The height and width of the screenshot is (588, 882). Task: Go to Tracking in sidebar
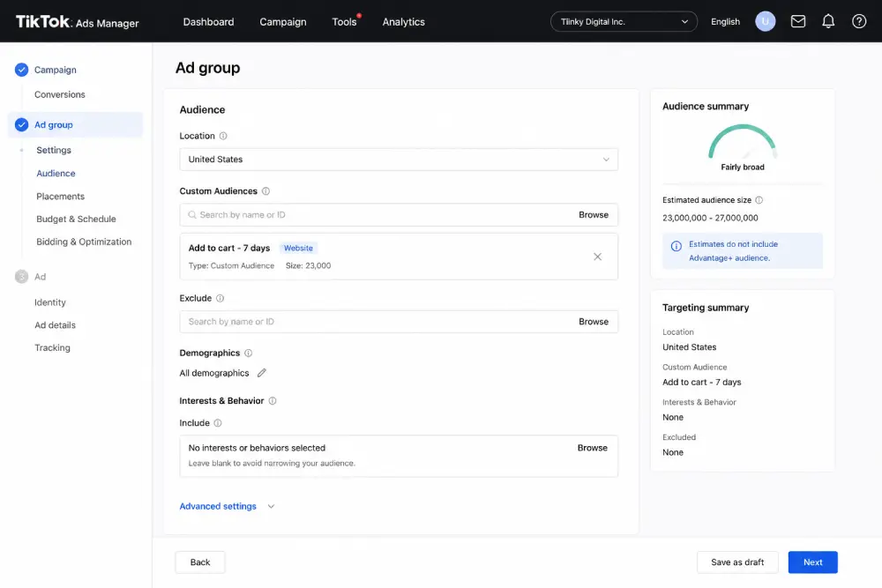click(x=52, y=347)
